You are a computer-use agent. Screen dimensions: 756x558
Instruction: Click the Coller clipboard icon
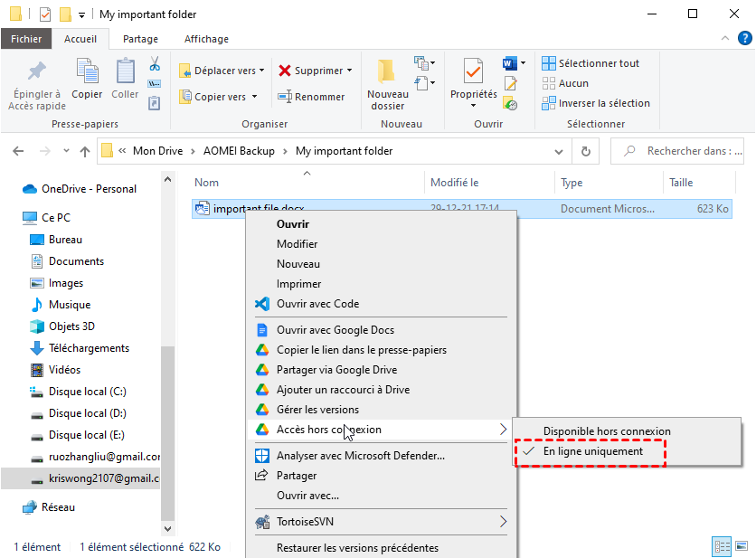(125, 71)
